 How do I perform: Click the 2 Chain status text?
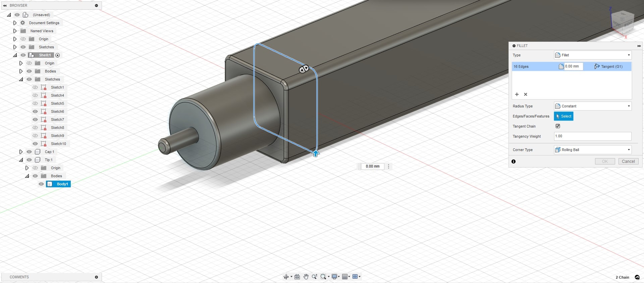coord(622,277)
